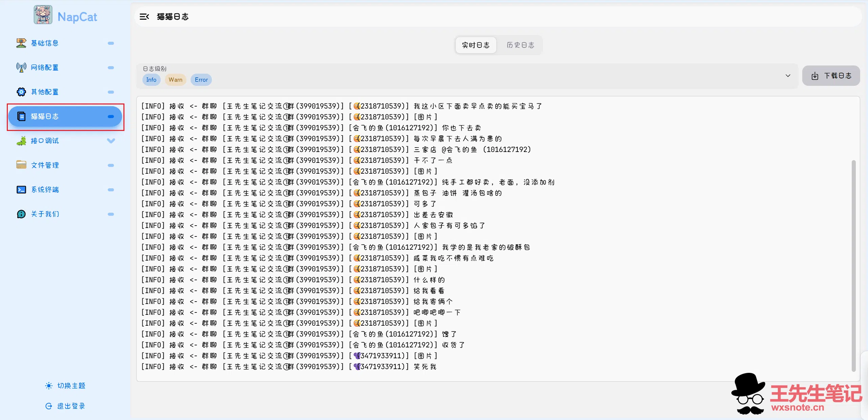Expand the 接口调试 submenu chevron

(x=111, y=140)
